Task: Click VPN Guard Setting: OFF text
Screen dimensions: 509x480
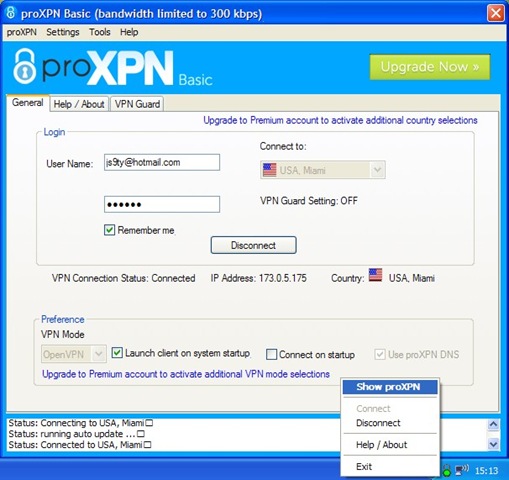Action: pyautogui.click(x=309, y=201)
